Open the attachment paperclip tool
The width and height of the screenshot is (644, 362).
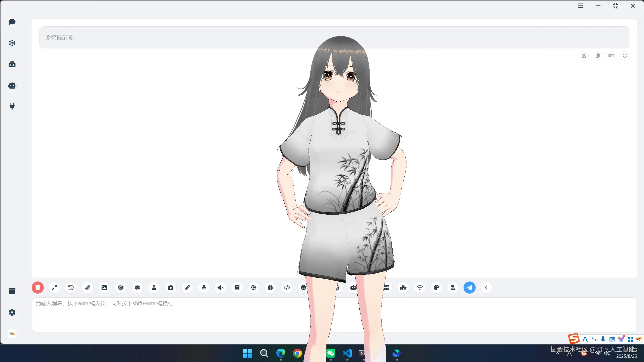click(87, 288)
